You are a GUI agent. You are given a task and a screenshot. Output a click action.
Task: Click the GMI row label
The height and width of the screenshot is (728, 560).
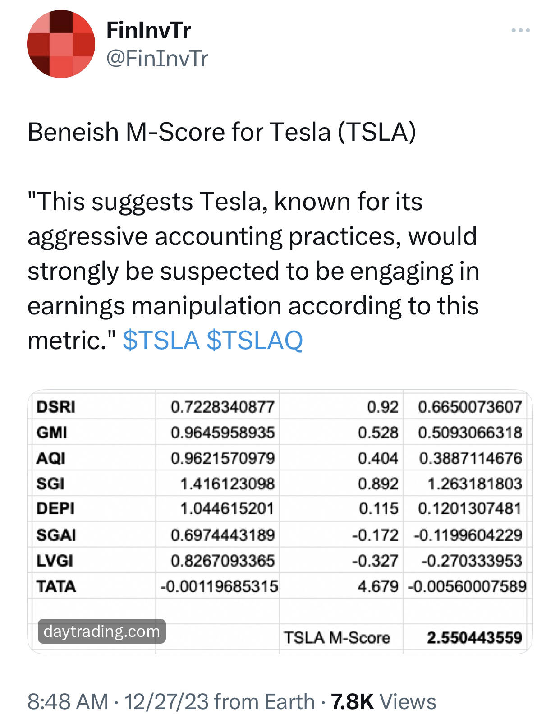coord(52,433)
